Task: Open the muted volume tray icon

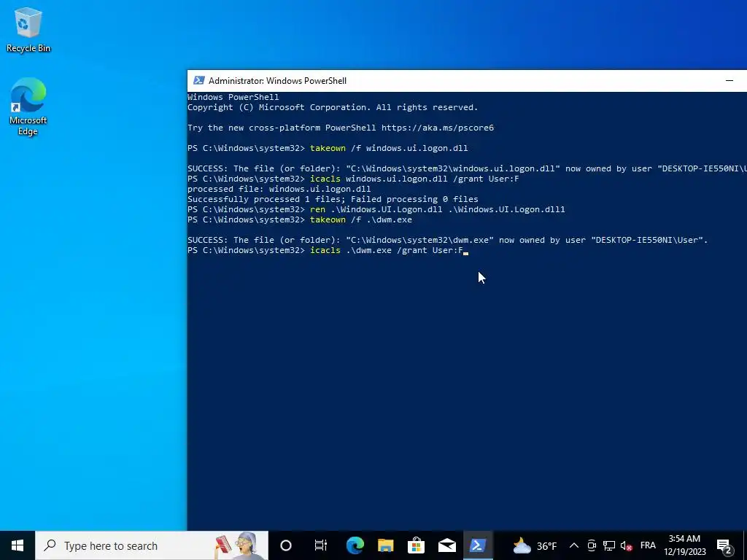Action: pyautogui.click(x=627, y=545)
